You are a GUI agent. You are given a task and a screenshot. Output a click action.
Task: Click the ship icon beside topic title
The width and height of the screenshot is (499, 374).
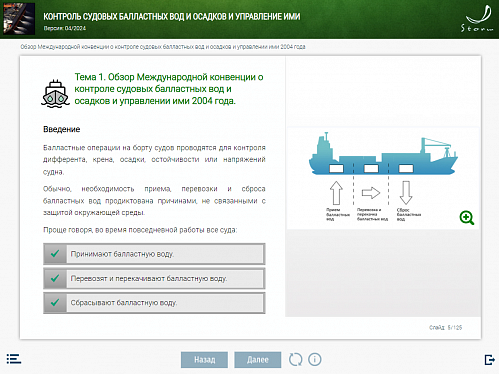56,94
